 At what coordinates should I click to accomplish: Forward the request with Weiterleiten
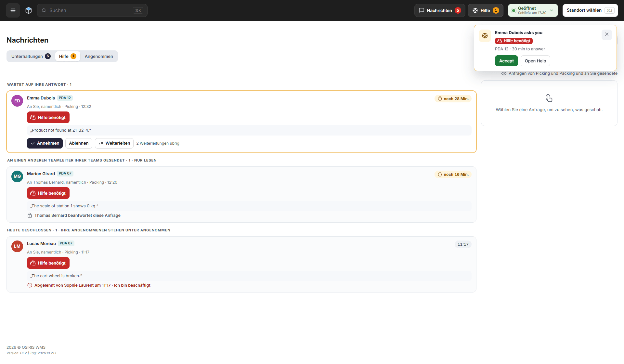114,143
